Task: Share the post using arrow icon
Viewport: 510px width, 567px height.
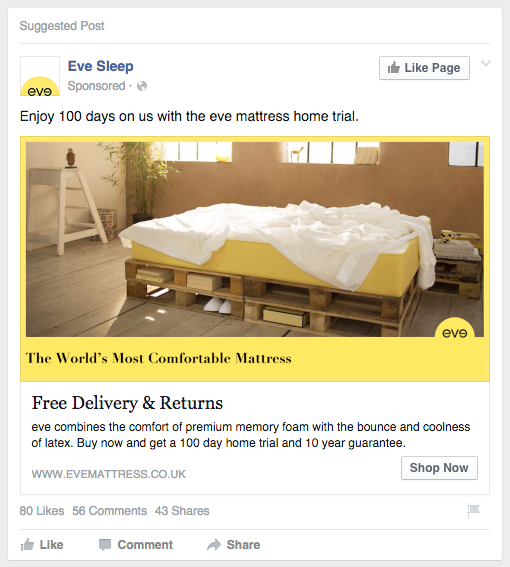Action: pos(234,545)
